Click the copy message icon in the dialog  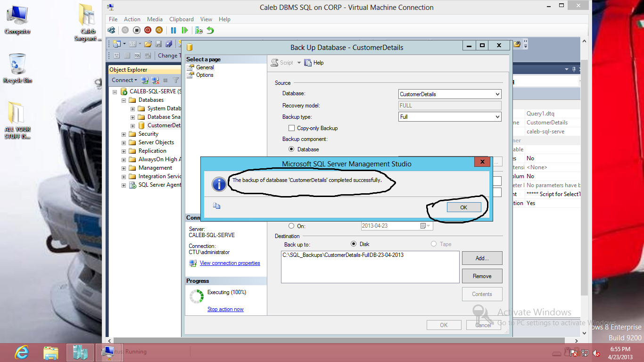click(x=217, y=206)
